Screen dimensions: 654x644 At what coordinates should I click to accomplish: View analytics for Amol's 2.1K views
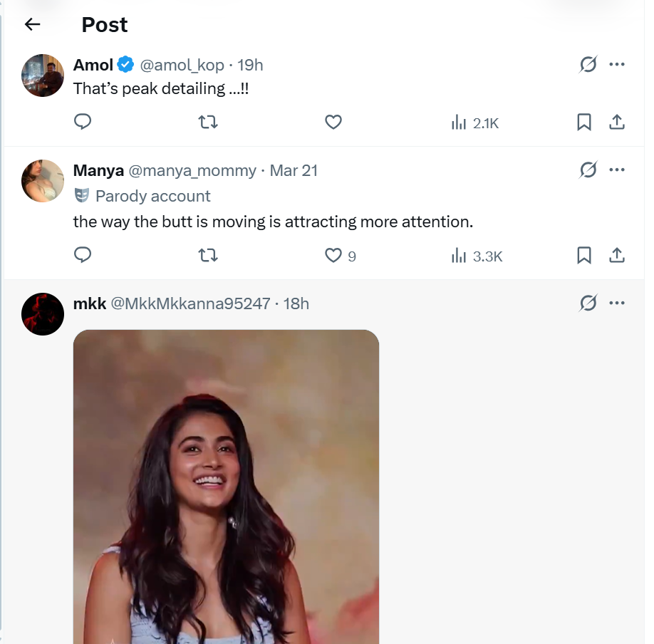[x=475, y=123]
